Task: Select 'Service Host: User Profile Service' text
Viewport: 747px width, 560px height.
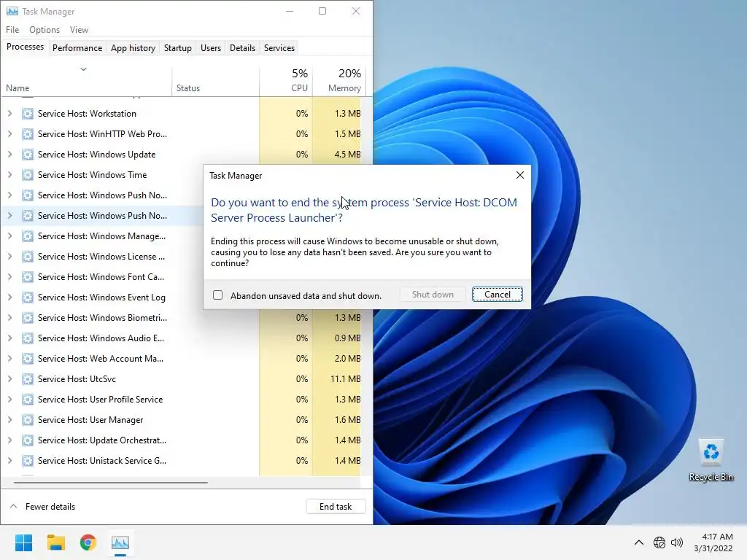Action: click(100, 399)
